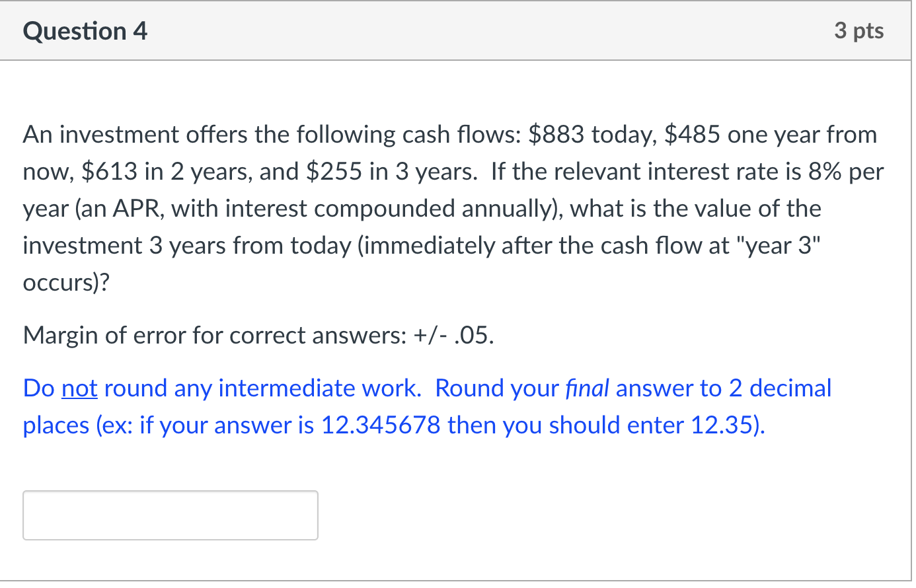Click the blue "Round your" instruction text
The width and height of the screenshot is (916, 588).
[x=497, y=388]
